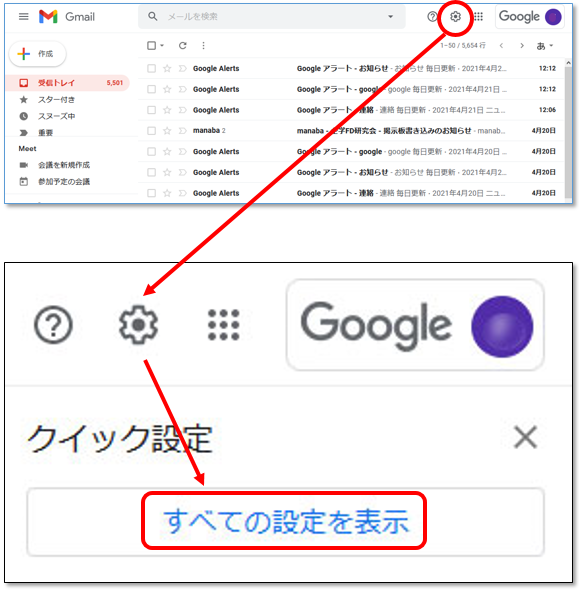The image size is (579, 595).
Task: Open the select-all dropdown arrow next to the checkbox
Action: click(162, 46)
